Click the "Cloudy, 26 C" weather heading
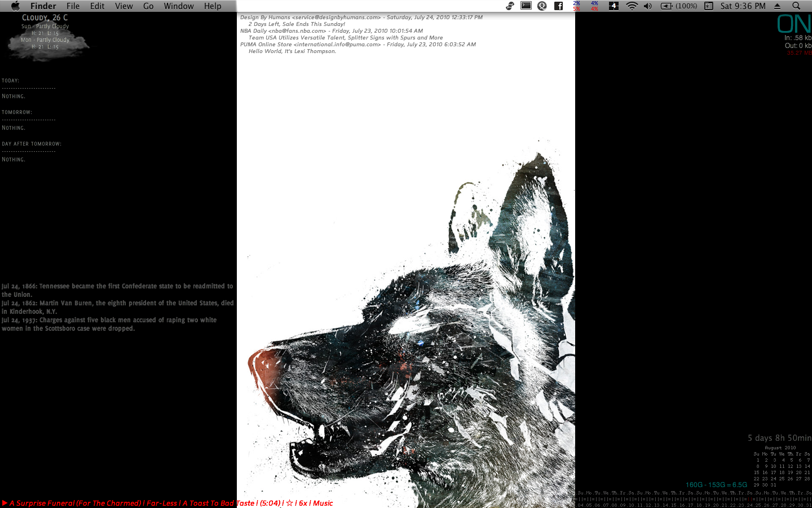 (45, 17)
